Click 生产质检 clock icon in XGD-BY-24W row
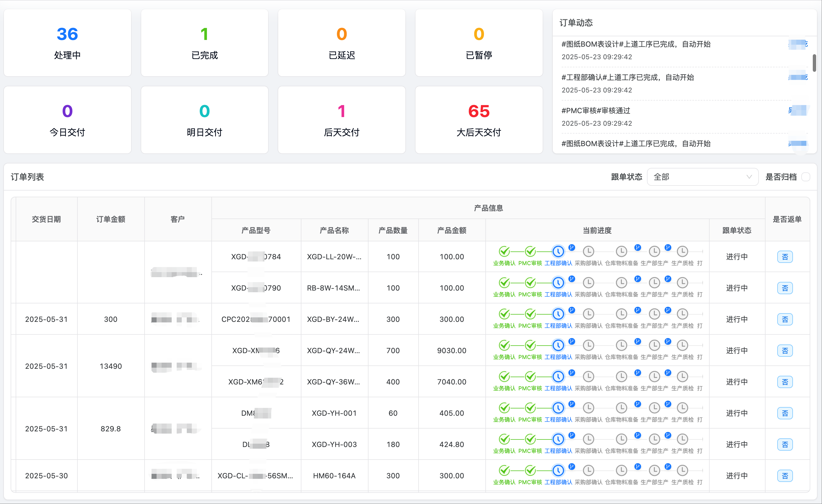Viewport: 822px width, 504px height. click(x=682, y=314)
